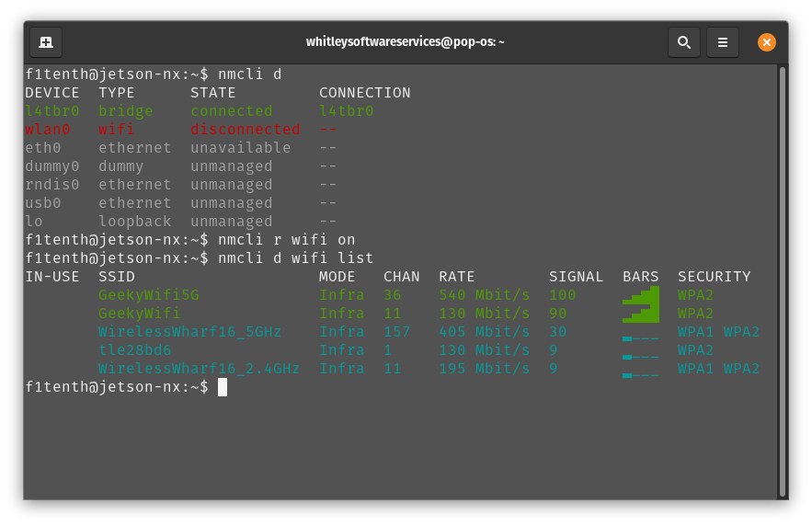Click the BARS column header

coord(641,277)
